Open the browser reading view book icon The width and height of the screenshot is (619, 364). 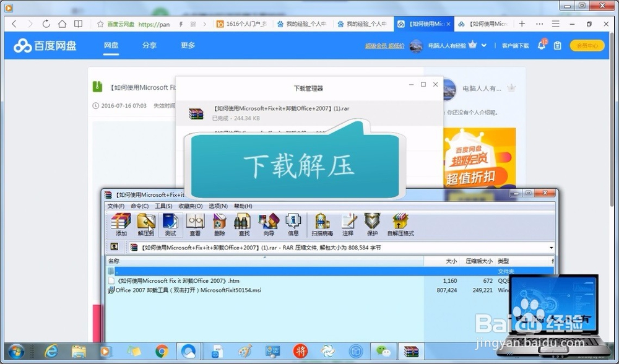click(78, 24)
